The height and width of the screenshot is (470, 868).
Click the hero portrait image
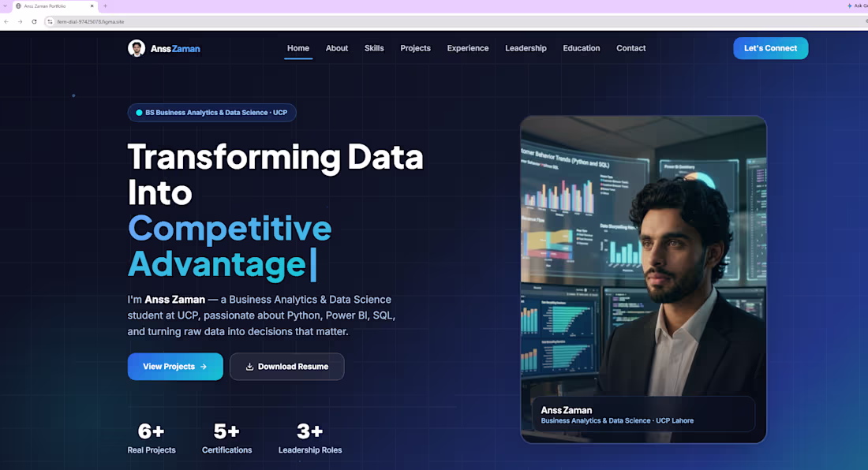(643, 279)
